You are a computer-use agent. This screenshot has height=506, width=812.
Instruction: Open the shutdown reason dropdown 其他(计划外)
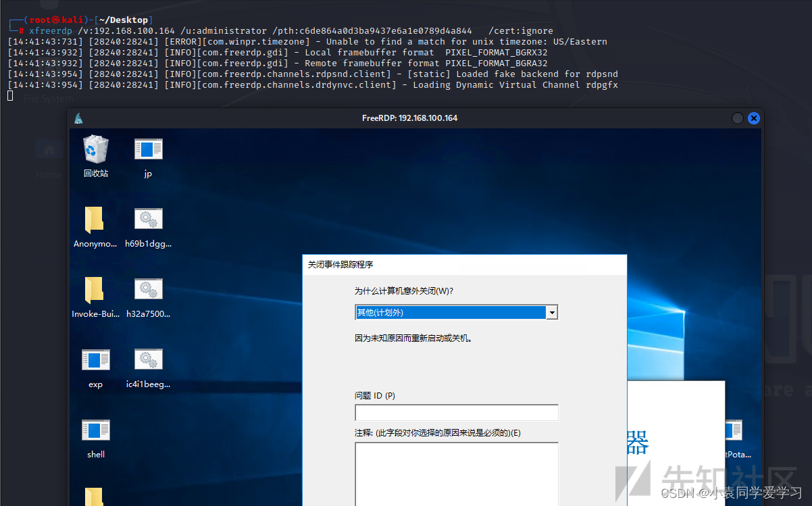pos(456,312)
